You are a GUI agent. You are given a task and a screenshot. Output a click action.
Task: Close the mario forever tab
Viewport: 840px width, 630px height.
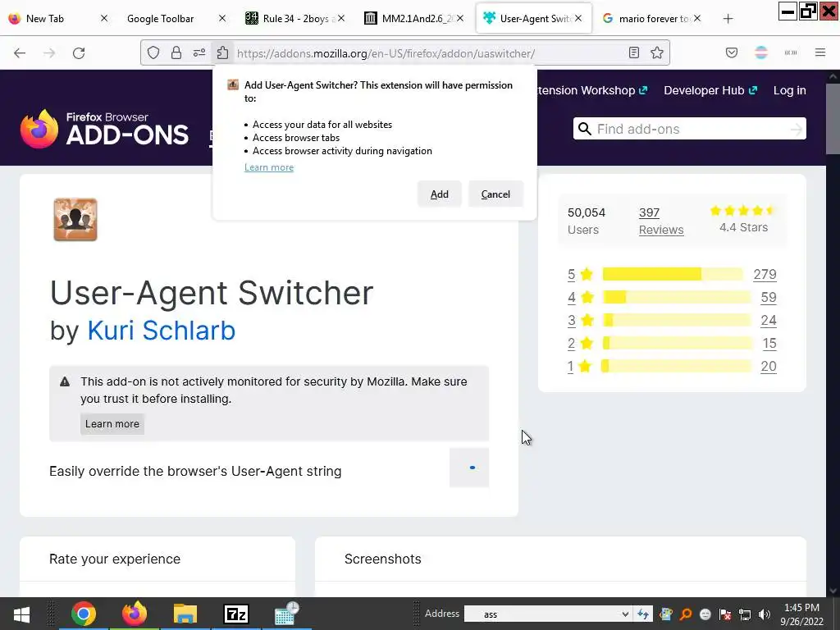coord(696,18)
